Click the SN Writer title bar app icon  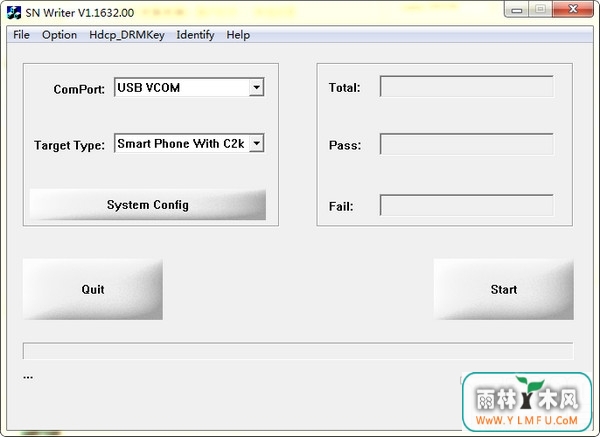14,13
